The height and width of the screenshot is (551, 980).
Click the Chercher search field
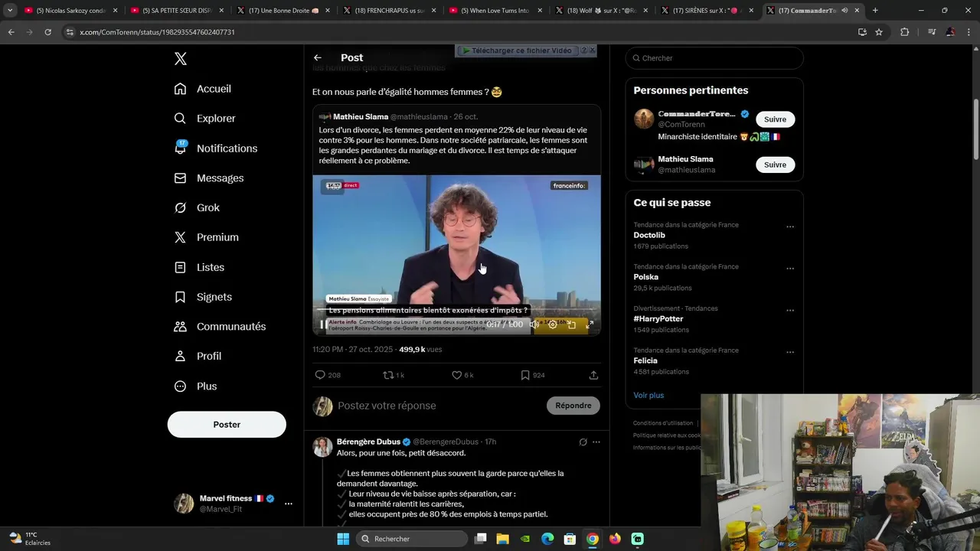coord(714,58)
